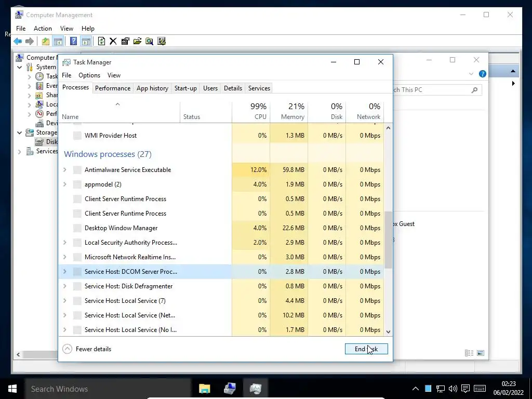Open Task Manager Options menu
532x399 pixels.
pyautogui.click(x=89, y=75)
